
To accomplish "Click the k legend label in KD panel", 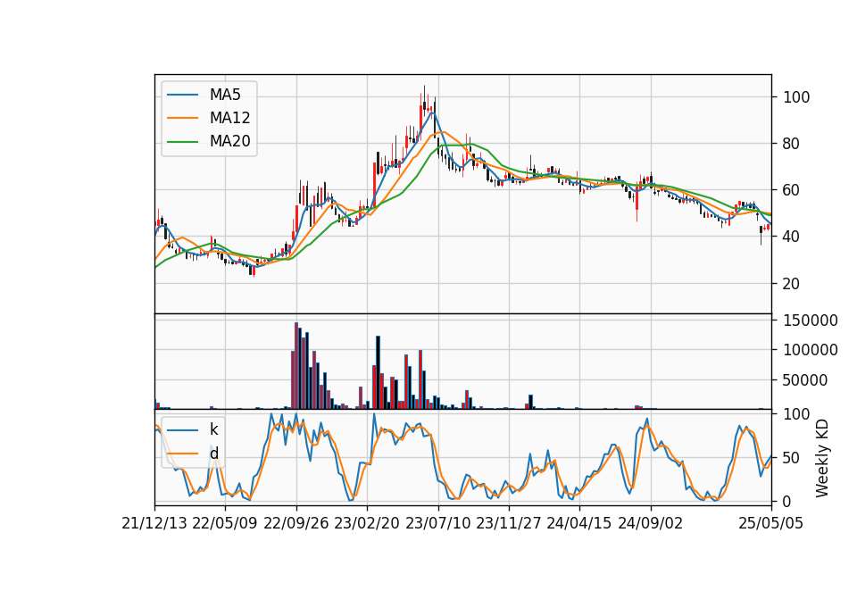I will coord(213,429).
